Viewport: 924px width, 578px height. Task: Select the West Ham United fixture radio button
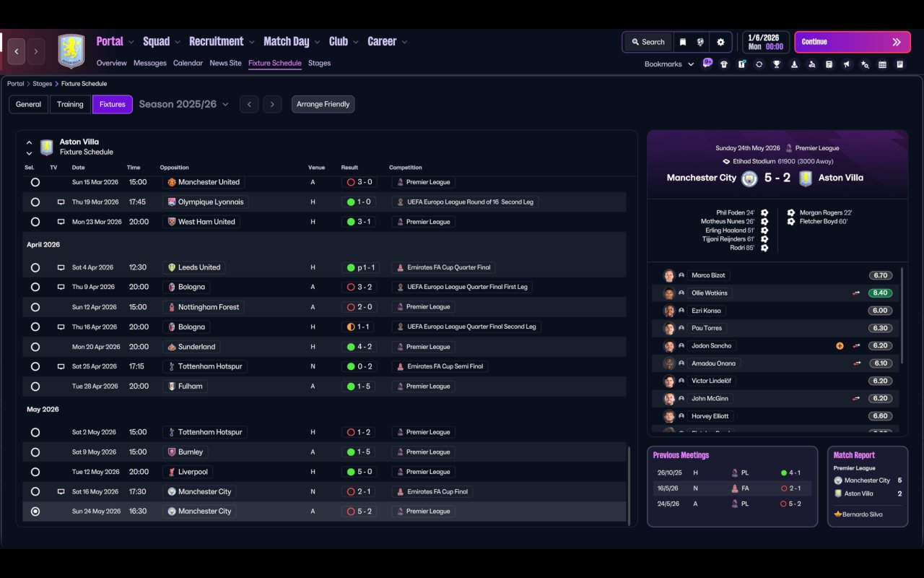35,222
